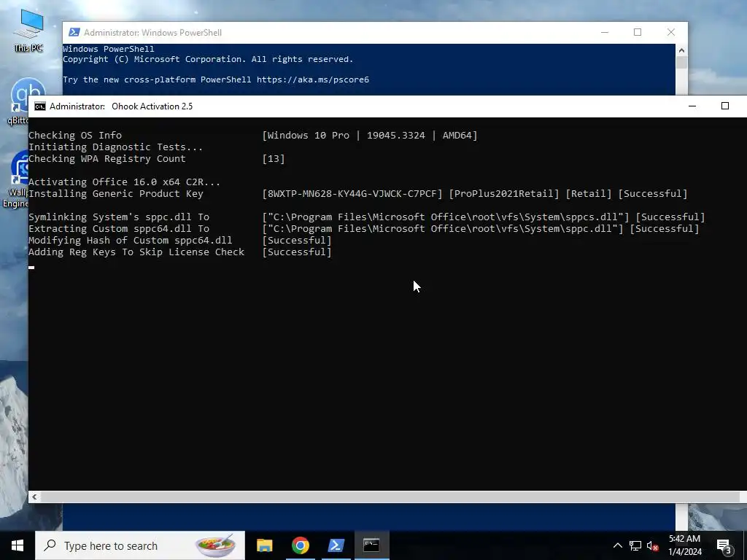
Task: Click the sppcs.dll path text
Action: pos(446,217)
